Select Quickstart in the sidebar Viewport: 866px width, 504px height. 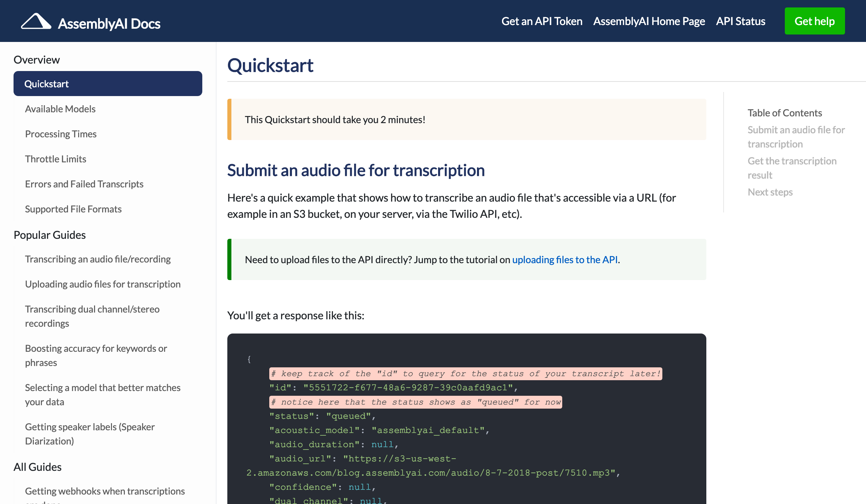(x=108, y=84)
